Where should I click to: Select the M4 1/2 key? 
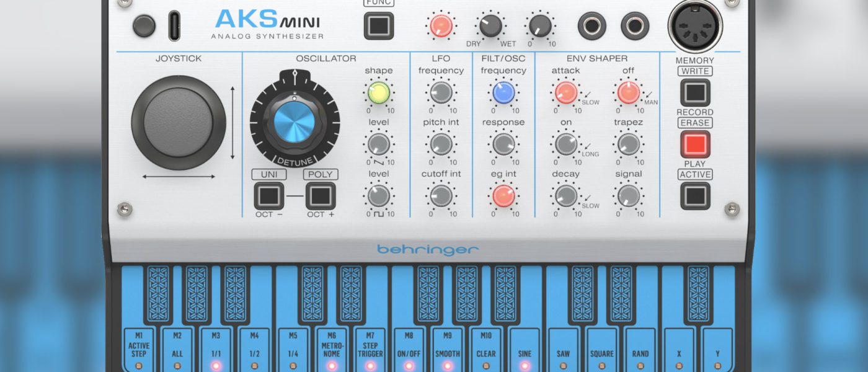pyautogui.click(x=254, y=350)
